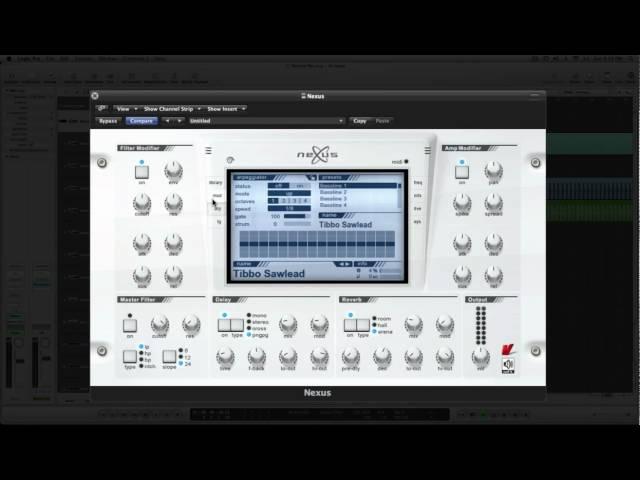The height and width of the screenshot is (480, 640).
Task: Switch to the efx tab
Action: pos(418,196)
